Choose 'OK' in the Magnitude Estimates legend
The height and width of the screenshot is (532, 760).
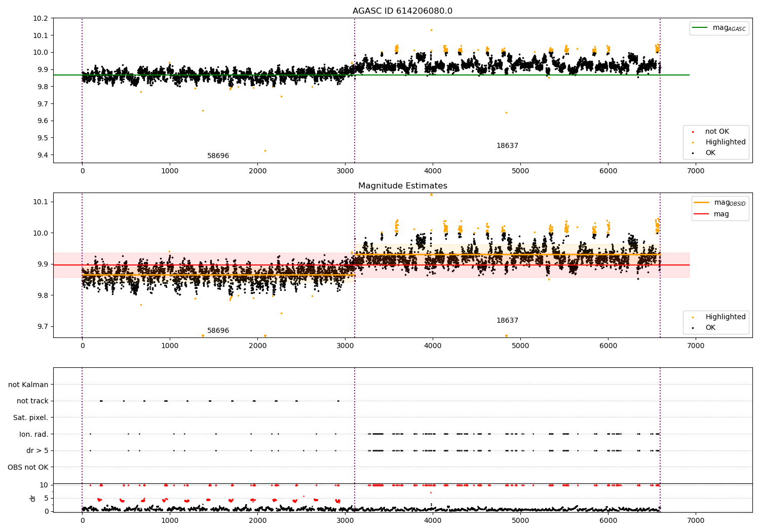710,328
